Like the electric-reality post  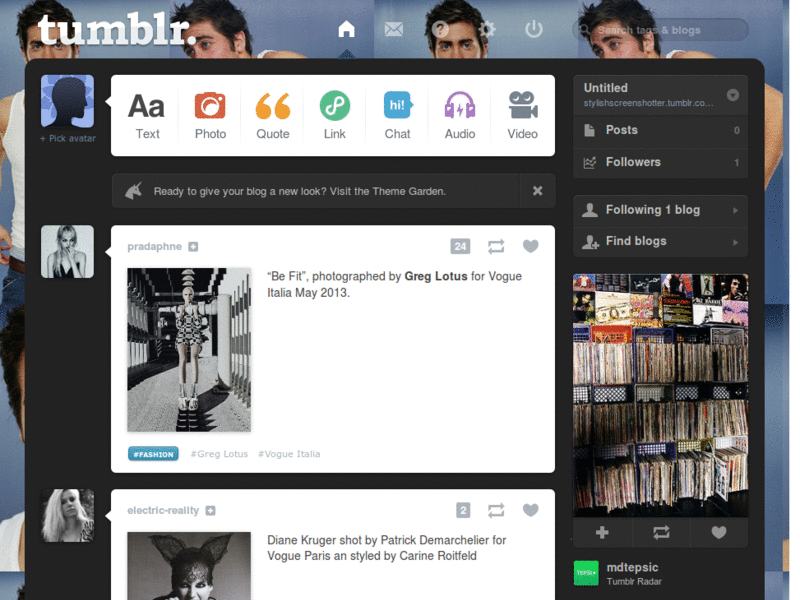(x=531, y=510)
